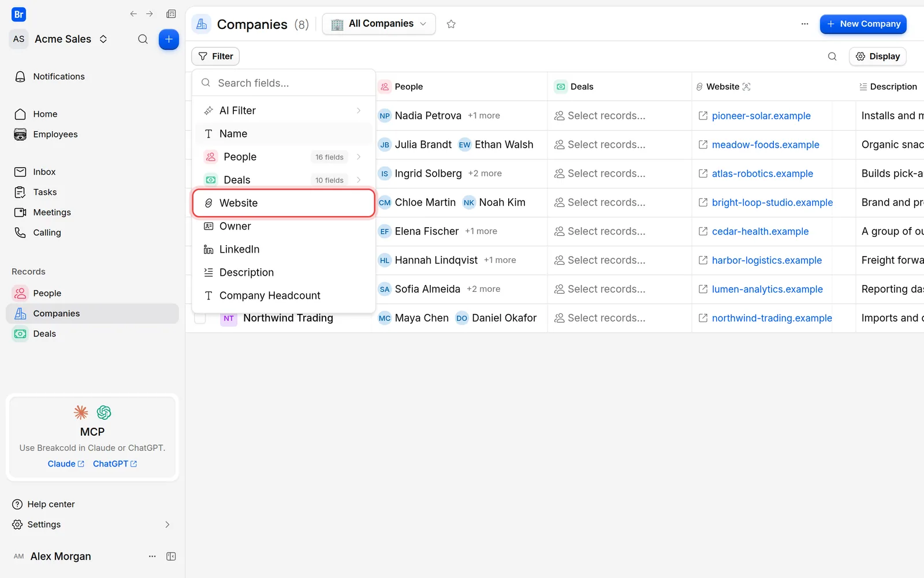Expand the Acme Sales workspace switcher

pyautogui.click(x=103, y=39)
